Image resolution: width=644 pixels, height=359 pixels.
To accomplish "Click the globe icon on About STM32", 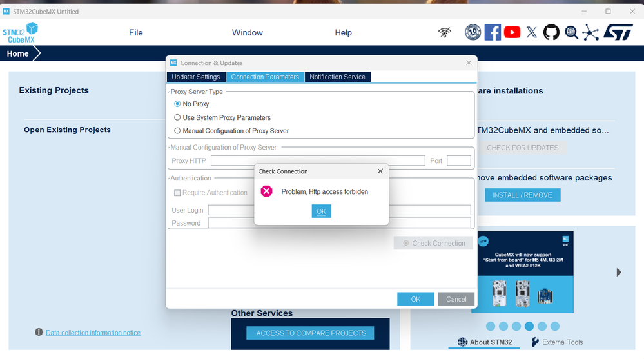I will (462, 342).
